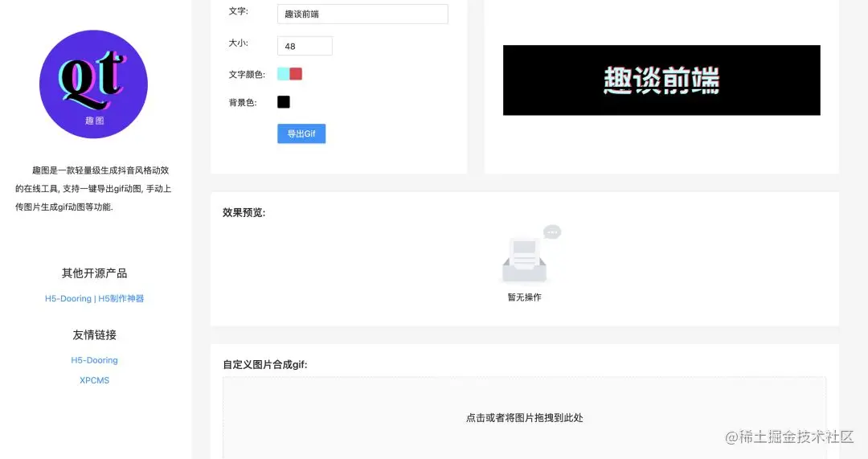Open the H5-Dooring | H5制作神器 link

[x=94, y=298]
